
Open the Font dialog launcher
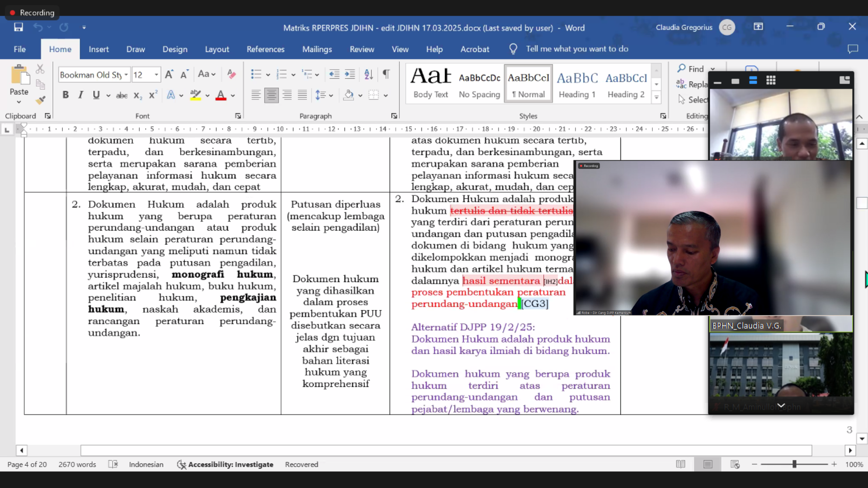click(238, 116)
